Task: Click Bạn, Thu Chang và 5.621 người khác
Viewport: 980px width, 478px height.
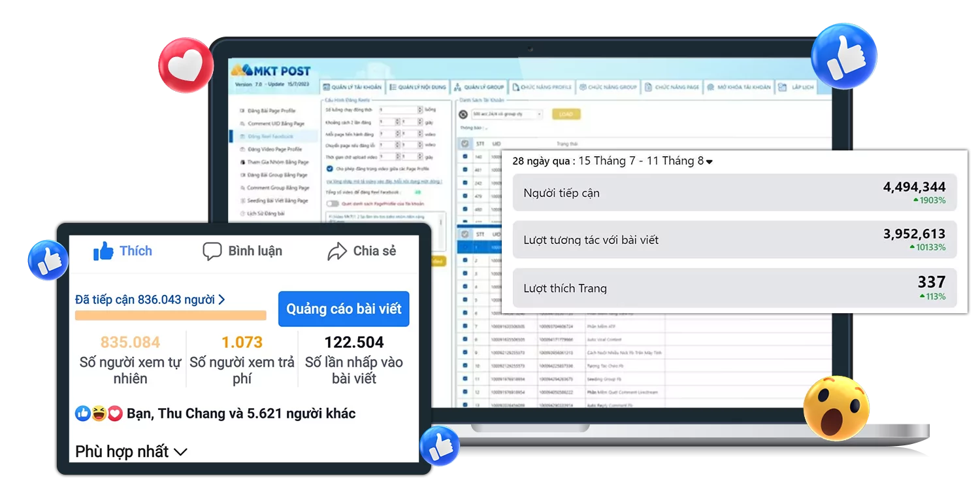Action: tap(241, 413)
